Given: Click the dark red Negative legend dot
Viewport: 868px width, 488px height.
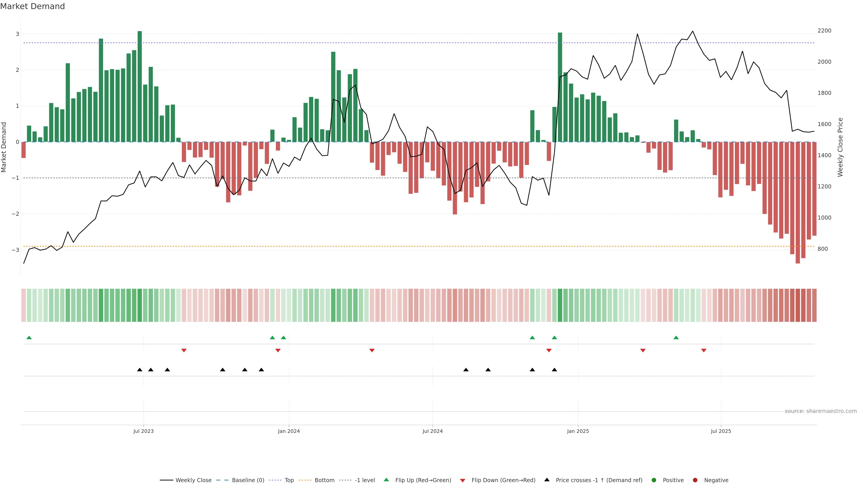Looking at the screenshot, I should tap(695, 480).
